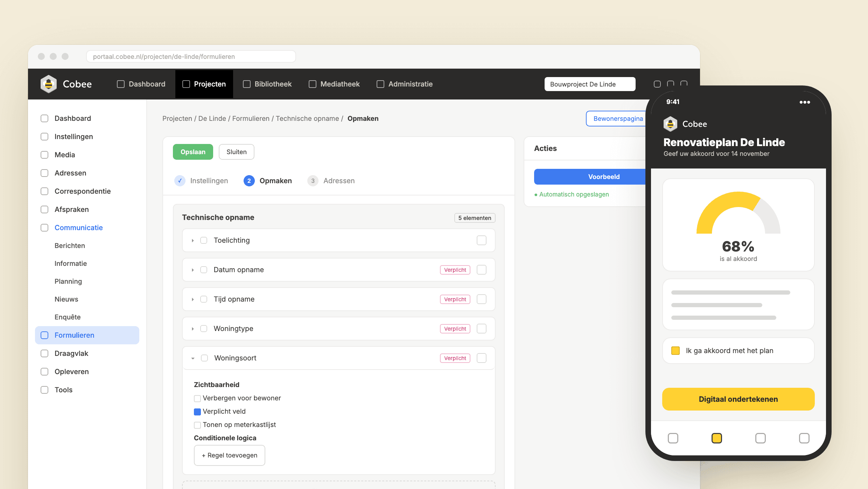Click the icon beside Dashboard in the sidebar
Image resolution: width=868 pixels, height=489 pixels.
point(44,118)
